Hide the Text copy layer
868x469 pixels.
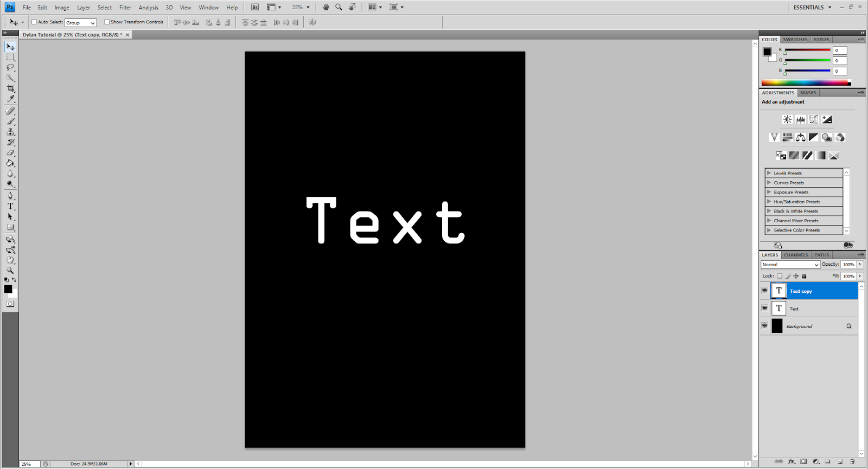pyautogui.click(x=765, y=291)
